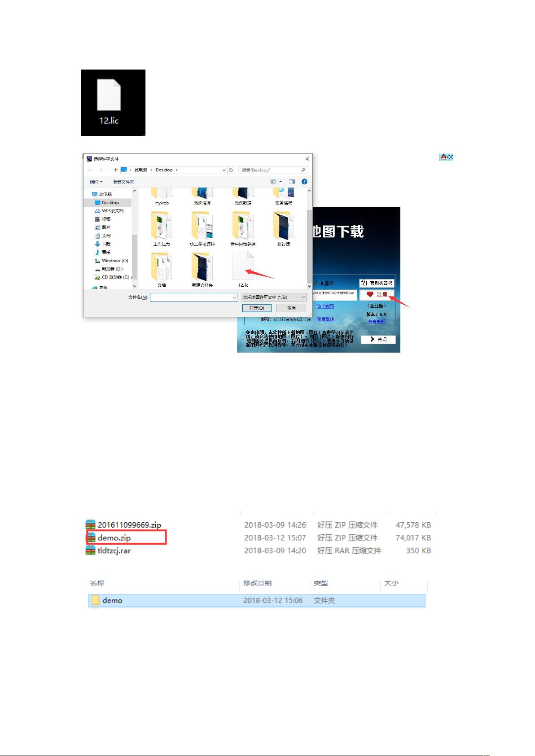
Task: Open the dialog help question-mark icon
Action: pos(304,182)
